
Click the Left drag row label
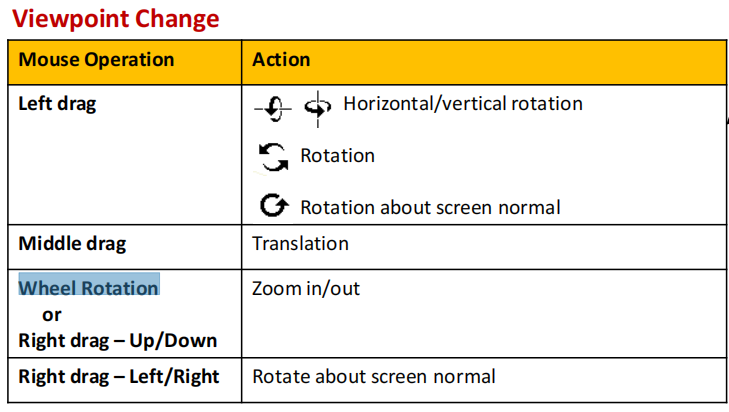(57, 104)
